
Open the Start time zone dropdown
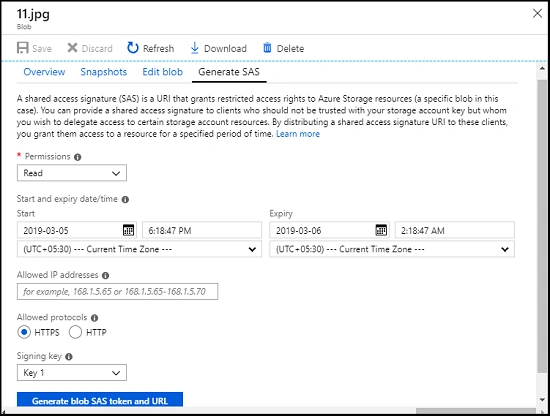(139, 249)
